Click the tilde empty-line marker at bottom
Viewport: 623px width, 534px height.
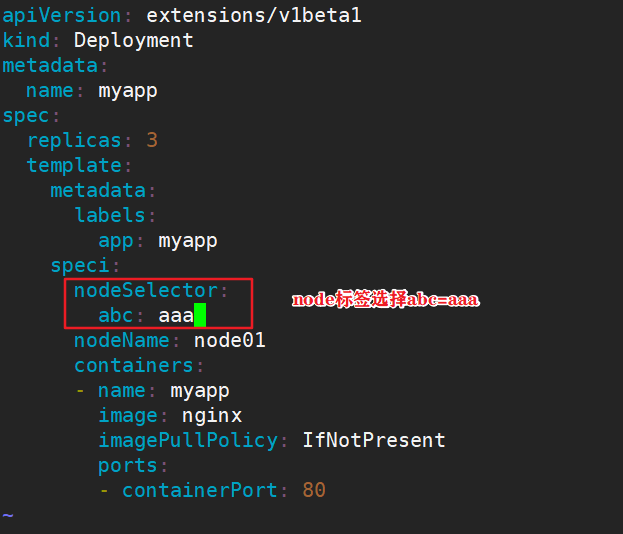pyautogui.click(x=8, y=515)
